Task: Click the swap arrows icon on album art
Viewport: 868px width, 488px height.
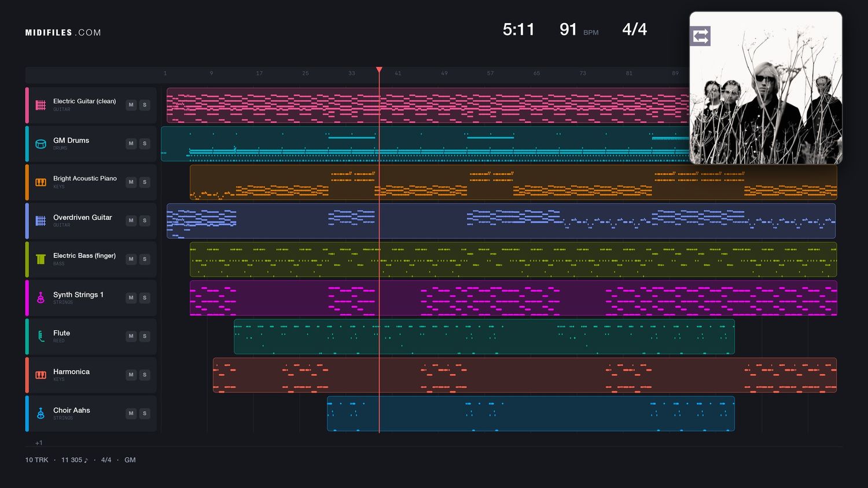Action: tap(700, 36)
